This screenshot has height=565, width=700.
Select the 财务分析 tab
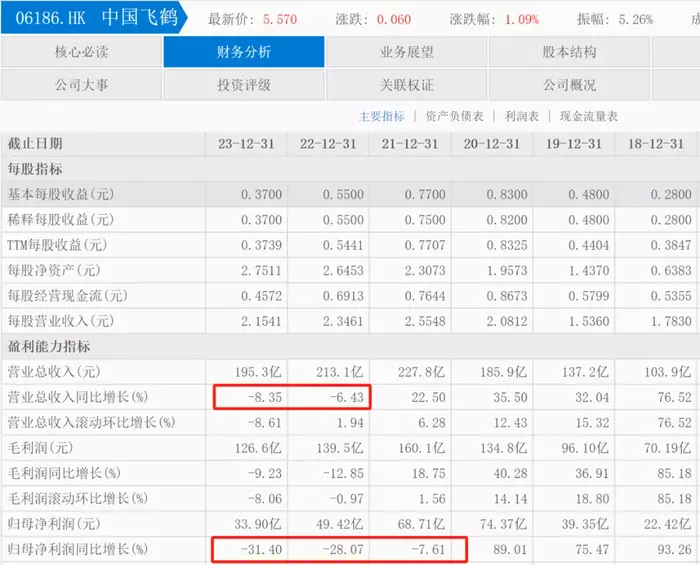click(244, 52)
